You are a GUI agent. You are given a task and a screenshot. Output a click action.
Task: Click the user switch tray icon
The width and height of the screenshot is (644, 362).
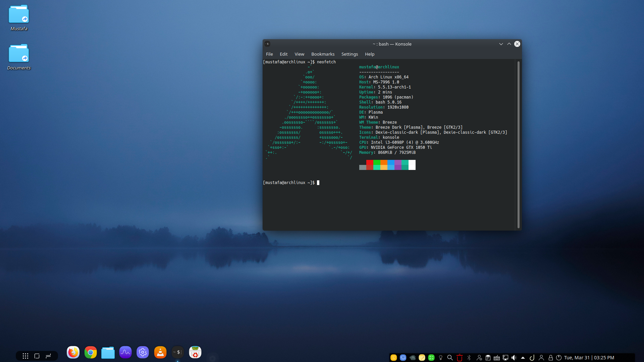(x=541, y=358)
